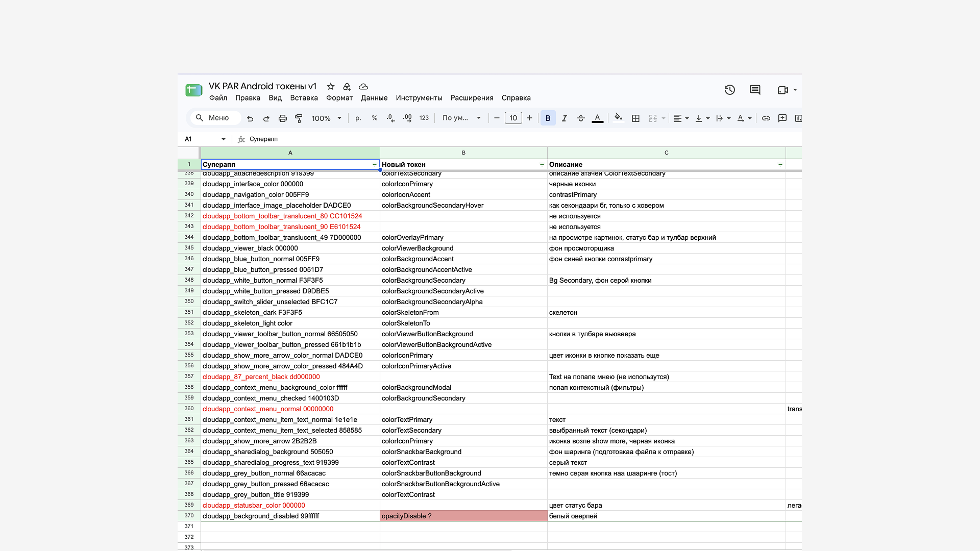Viewport: 980px width, 551px height.
Task: Open the Данные menu
Action: [374, 98]
